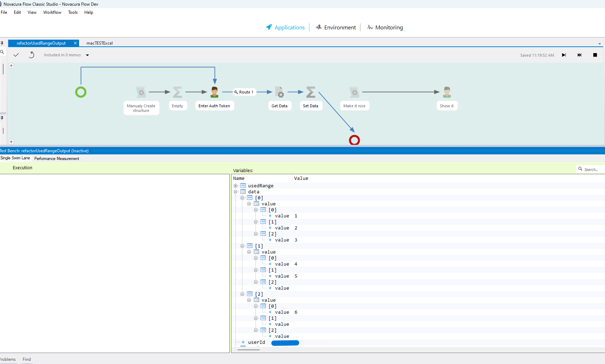Click the black stop square
The height and width of the screenshot is (364, 605).
(595, 55)
